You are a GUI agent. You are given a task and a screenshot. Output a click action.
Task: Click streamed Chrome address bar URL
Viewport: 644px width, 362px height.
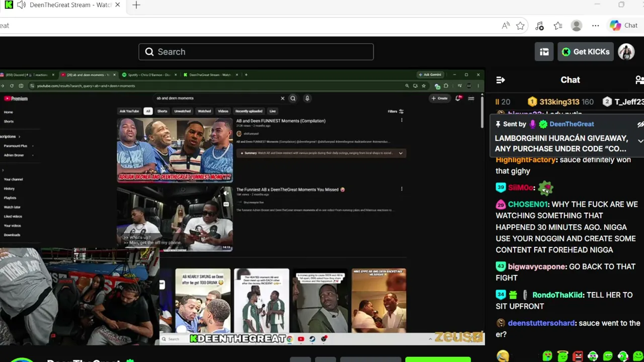(x=86, y=86)
